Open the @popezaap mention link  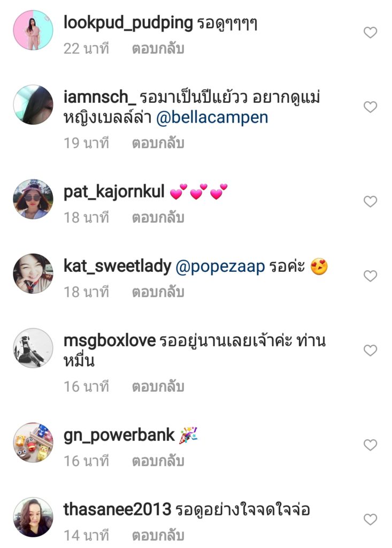click(x=220, y=268)
